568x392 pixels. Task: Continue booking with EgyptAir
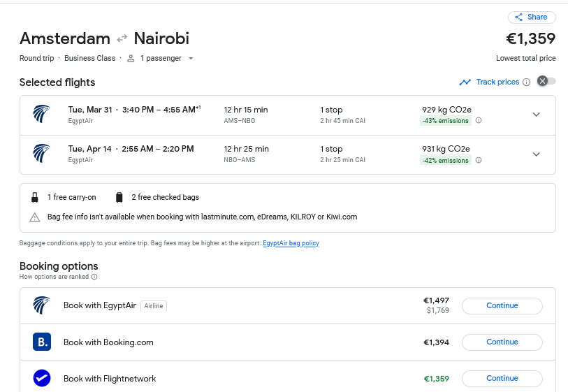[502, 306]
